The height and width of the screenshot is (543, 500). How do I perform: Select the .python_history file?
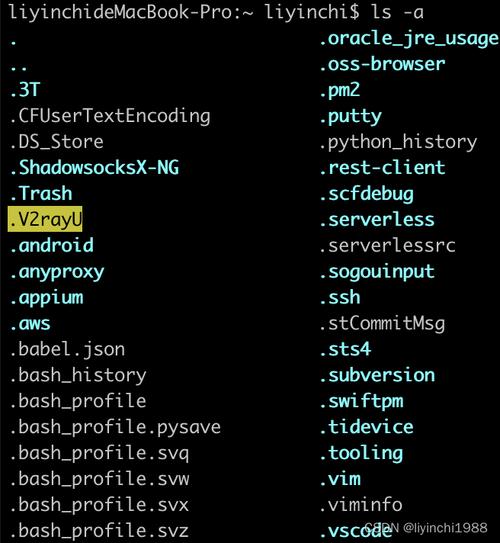pos(398,143)
